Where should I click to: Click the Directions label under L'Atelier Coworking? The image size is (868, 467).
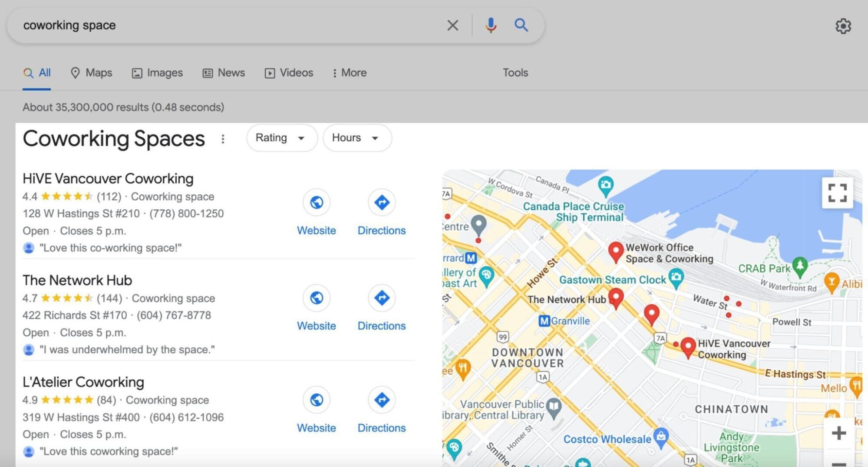(x=382, y=428)
